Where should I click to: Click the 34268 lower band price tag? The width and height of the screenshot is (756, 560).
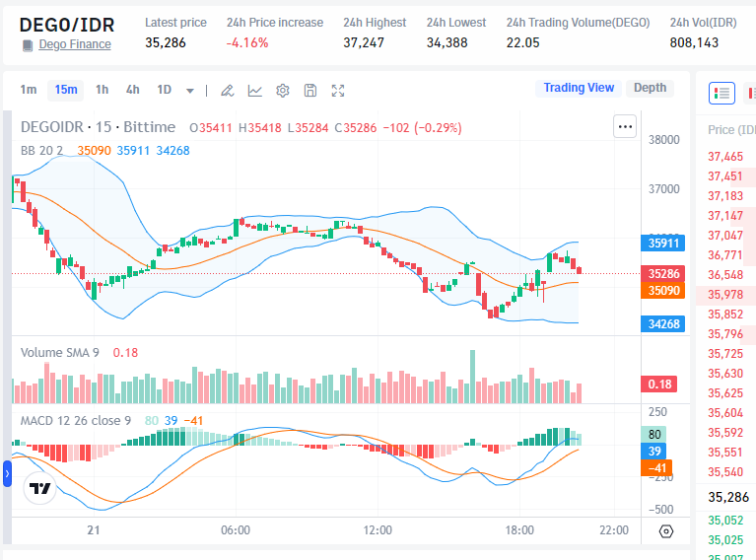click(x=663, y=323)
